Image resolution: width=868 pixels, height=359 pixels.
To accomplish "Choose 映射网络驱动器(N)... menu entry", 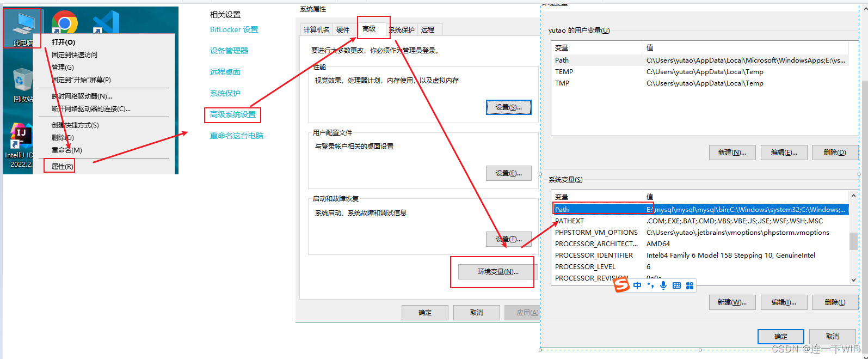I will [x=82, y=96].
